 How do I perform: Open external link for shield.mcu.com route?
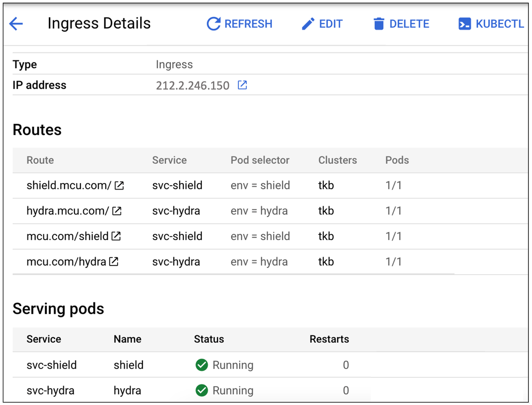119,185
